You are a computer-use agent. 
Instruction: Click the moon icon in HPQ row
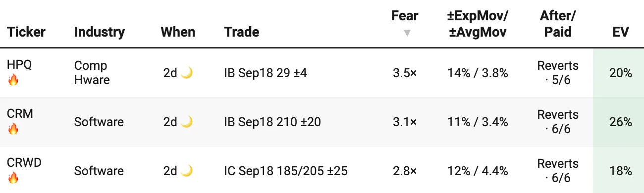click(186, 73)
